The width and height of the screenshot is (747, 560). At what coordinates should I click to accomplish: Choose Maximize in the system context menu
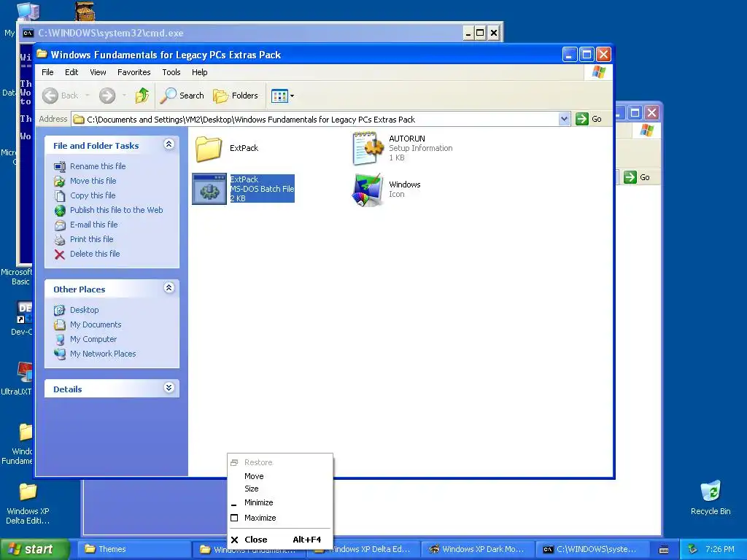click(280, 518)
